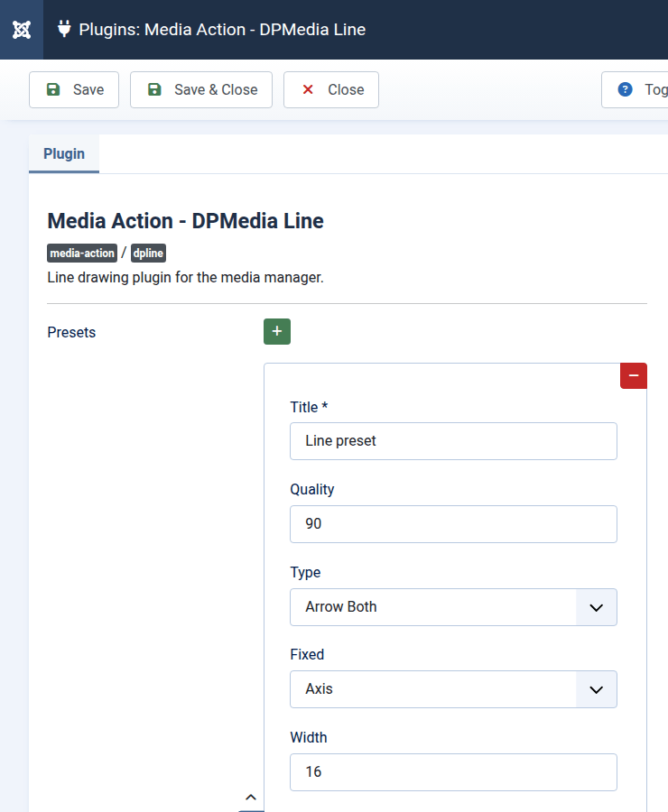Focus the Title field containing Line preset
This screenshot has width=668, height=812.
tap(453, 441)
